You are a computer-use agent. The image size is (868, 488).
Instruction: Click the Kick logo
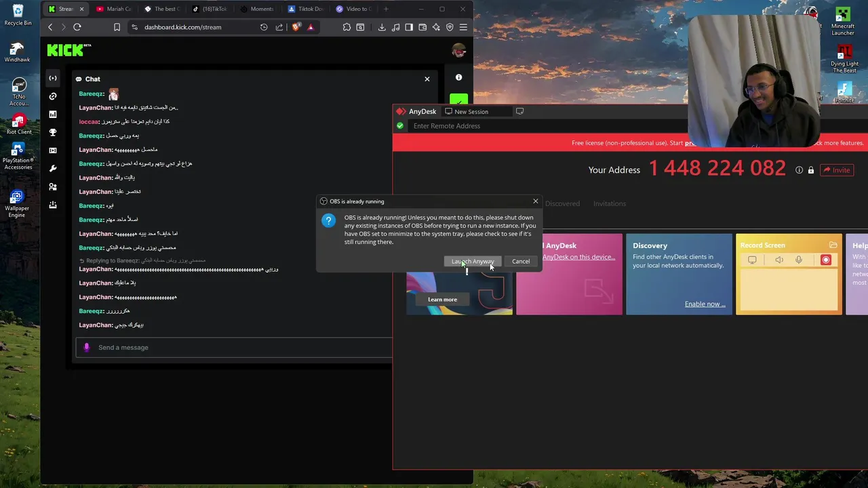(x=68, y=49)
